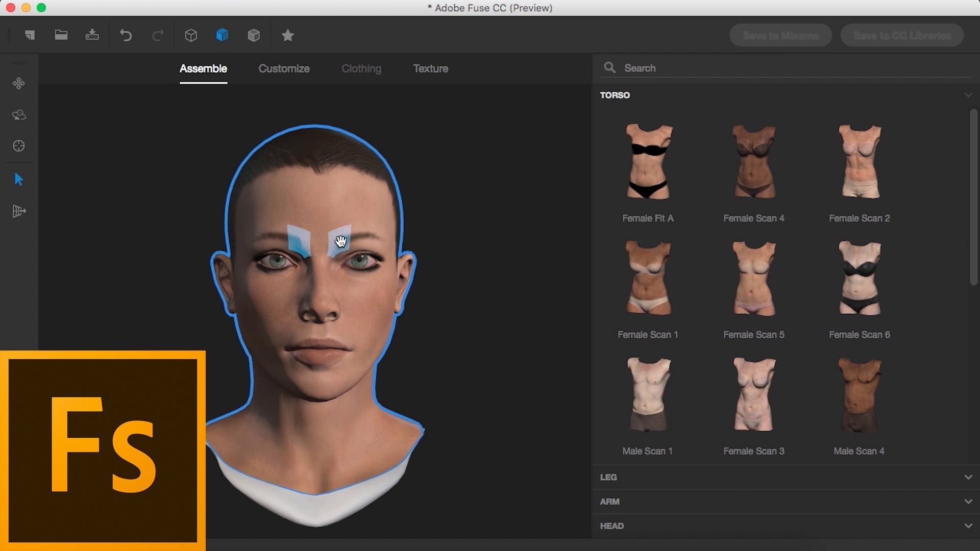Select the pan move tool in sidebar
Image resolution: width=980 pixels, height=551 pixels.
click(x=19, y=83)
